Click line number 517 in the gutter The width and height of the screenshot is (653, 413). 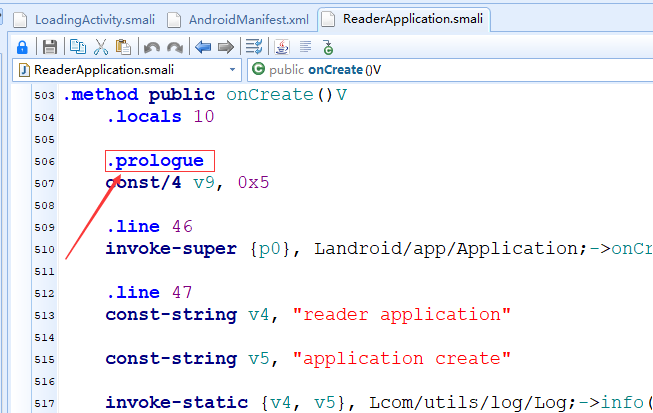coord(45,403)
